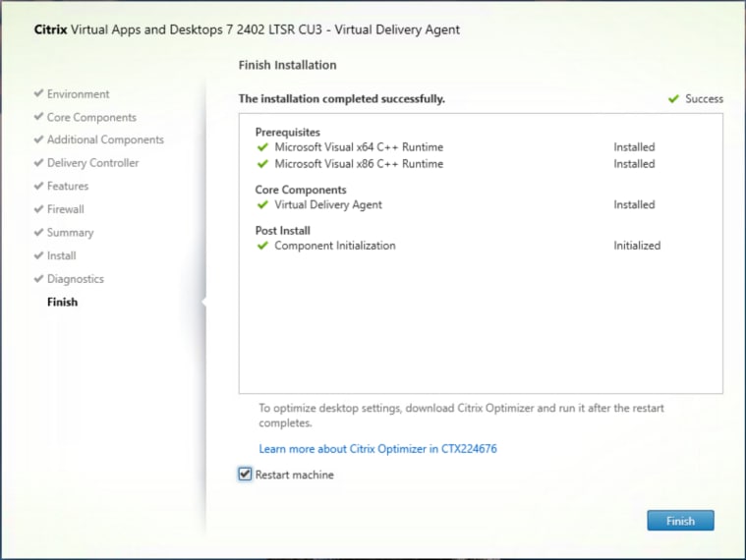
Task: Click checkmark icon beside Firewall
Action: (38, 208)
